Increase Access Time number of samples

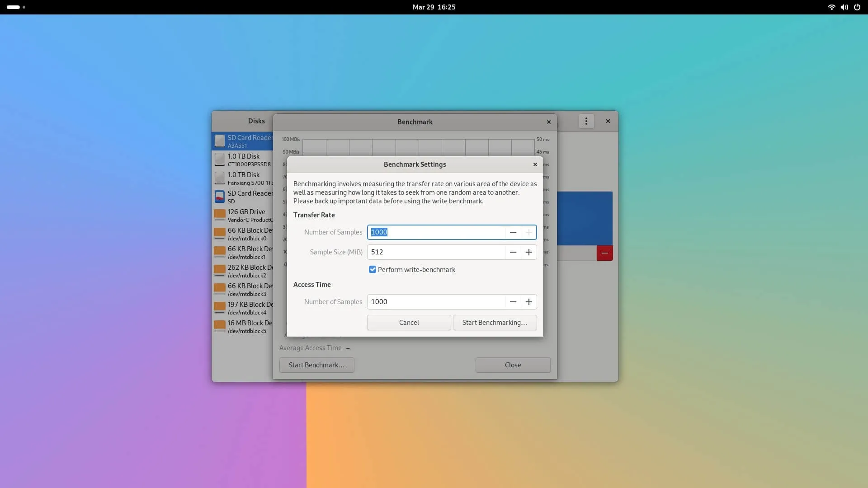point(528,302)
